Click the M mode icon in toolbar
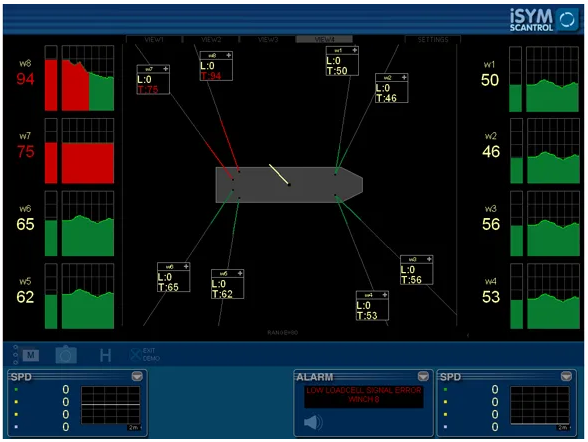 [30, 355]
